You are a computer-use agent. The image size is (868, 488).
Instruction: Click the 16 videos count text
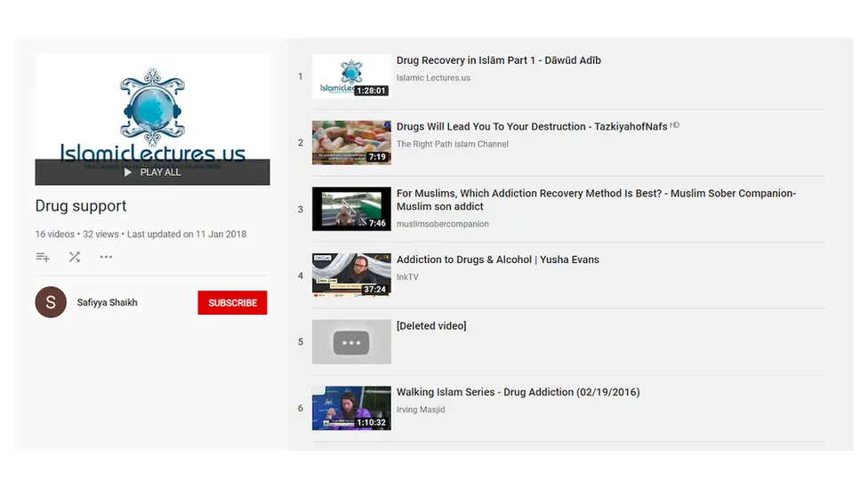[x=55, y=234]
